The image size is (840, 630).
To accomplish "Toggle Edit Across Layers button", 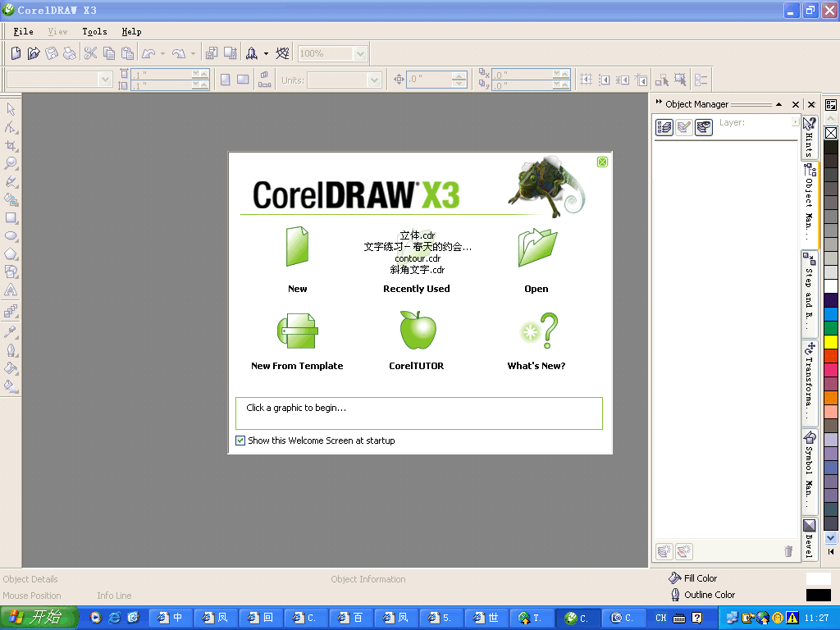I will [x=684, y=127].
